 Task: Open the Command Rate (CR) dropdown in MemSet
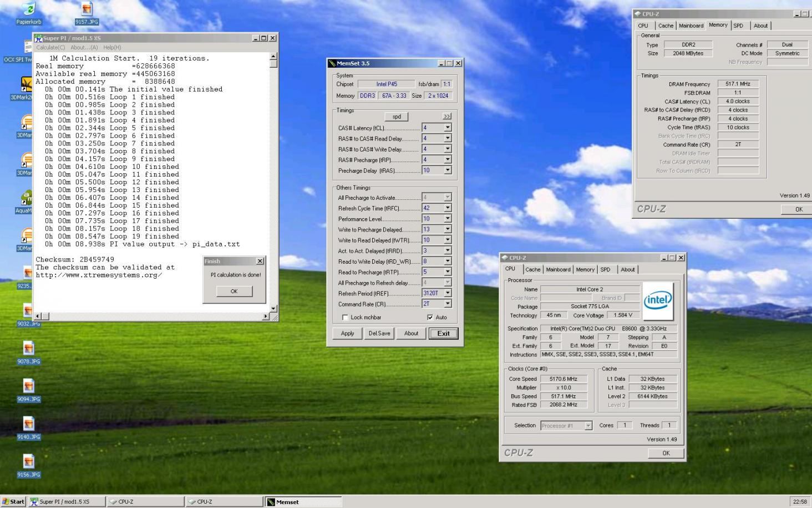pyautogui.click(x=448, y=304)
